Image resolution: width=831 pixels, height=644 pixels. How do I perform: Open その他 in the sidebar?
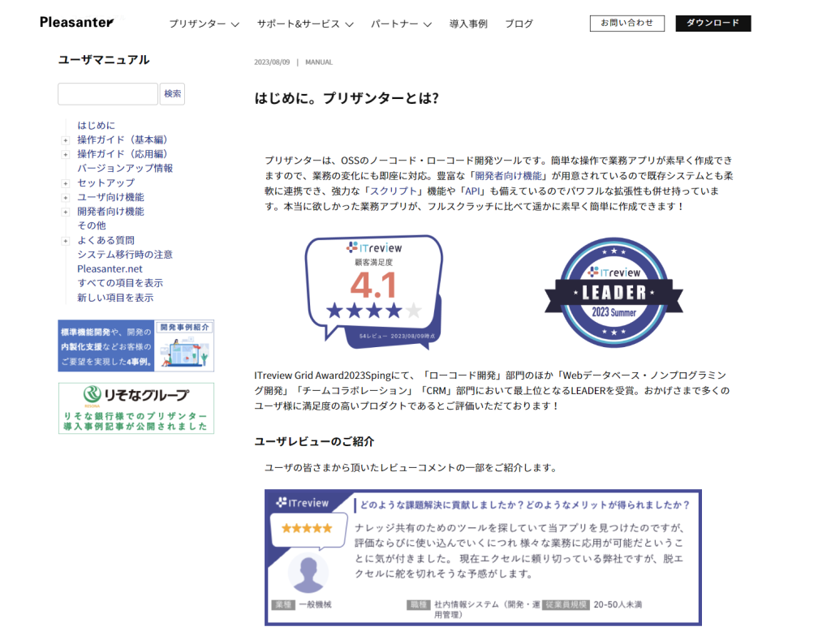click(x=92, y=225)
